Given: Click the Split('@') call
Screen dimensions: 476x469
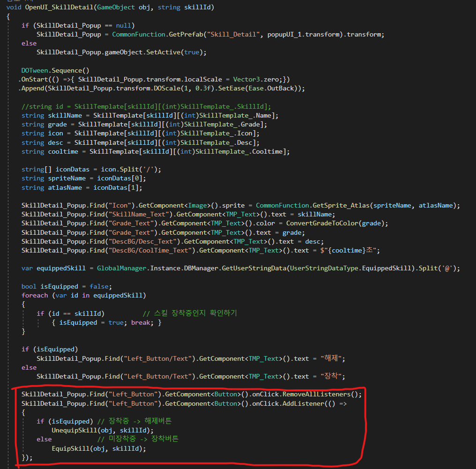Looking at the screenshot, I should 438,268.
